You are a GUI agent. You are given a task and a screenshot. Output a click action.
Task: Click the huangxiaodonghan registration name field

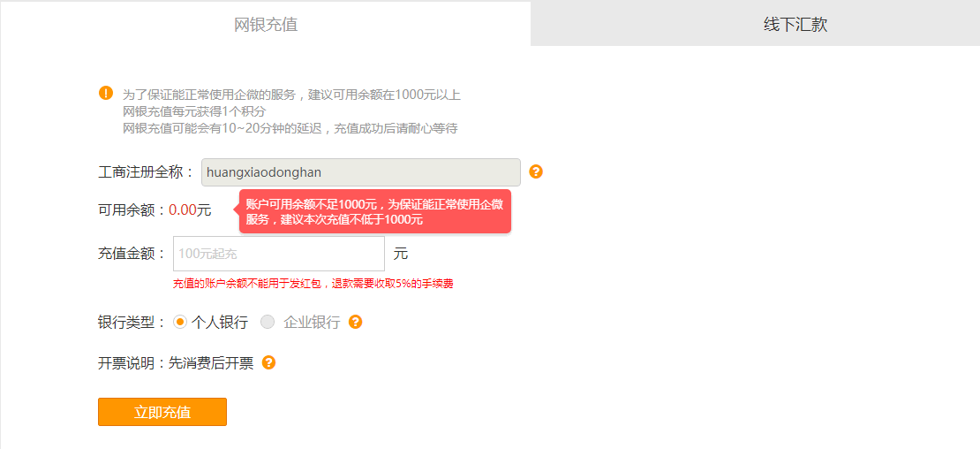click(x=360, y=172)
